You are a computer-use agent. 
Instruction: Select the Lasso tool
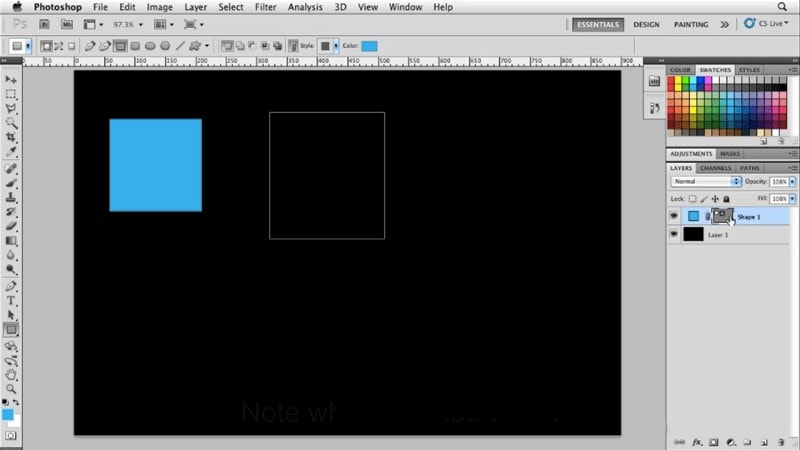point(11,109)
